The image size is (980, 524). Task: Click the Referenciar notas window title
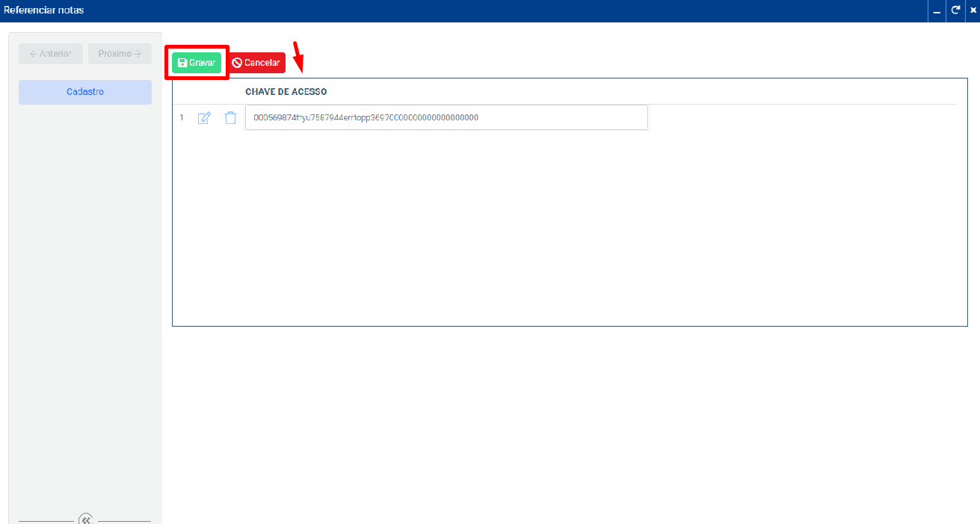point(44,10)
